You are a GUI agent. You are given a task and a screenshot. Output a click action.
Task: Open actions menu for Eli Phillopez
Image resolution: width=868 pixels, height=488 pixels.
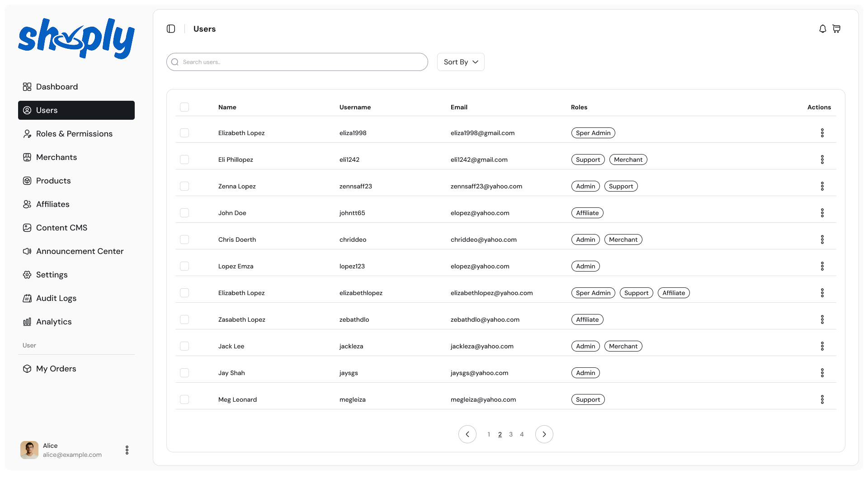(x=822, y=160)
